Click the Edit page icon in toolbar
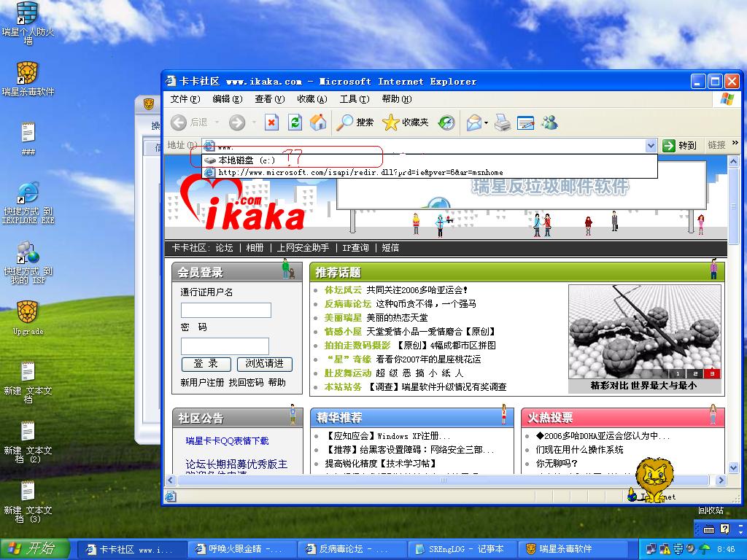The image size is (747, 560). pos(525,122)
